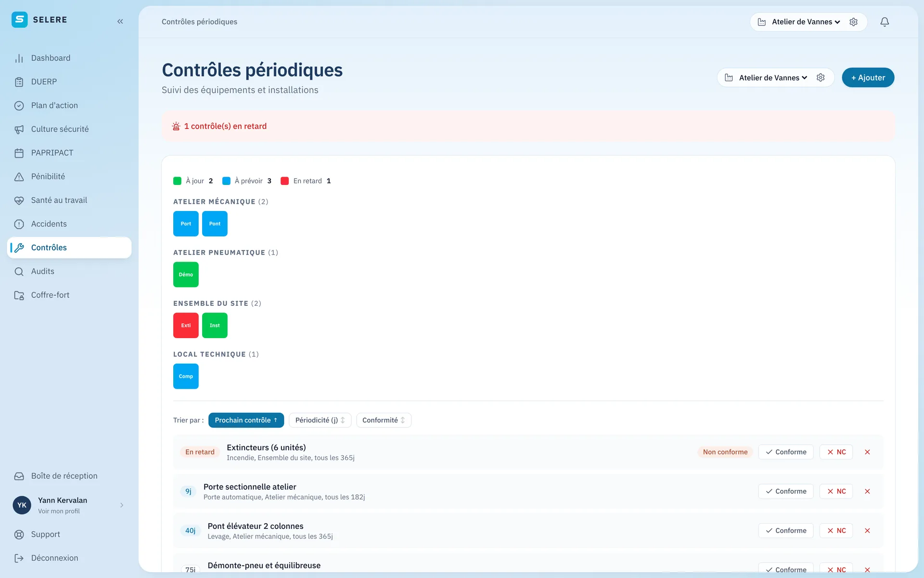Mark Porte sectionnelle atelier as NC
Image resolution: width=924 pixels, height=578 pixels.
coord(836,491)
